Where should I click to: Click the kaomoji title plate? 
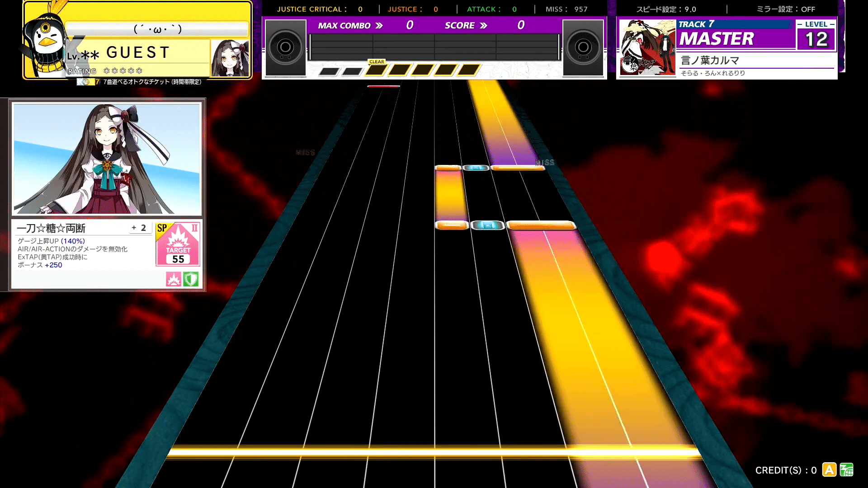pyautogui.click(x=157, y=29)
